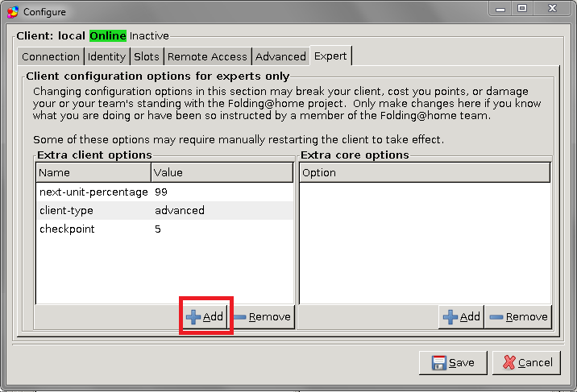
Task: Select the checkpoint option row
Action: [165, 229]
